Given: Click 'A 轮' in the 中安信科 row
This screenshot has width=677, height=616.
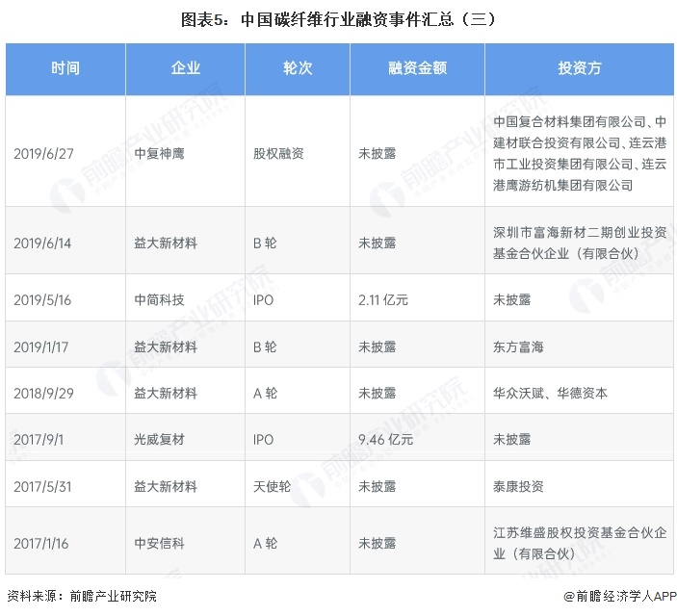Looking at the screenshot, I should 265,544.
